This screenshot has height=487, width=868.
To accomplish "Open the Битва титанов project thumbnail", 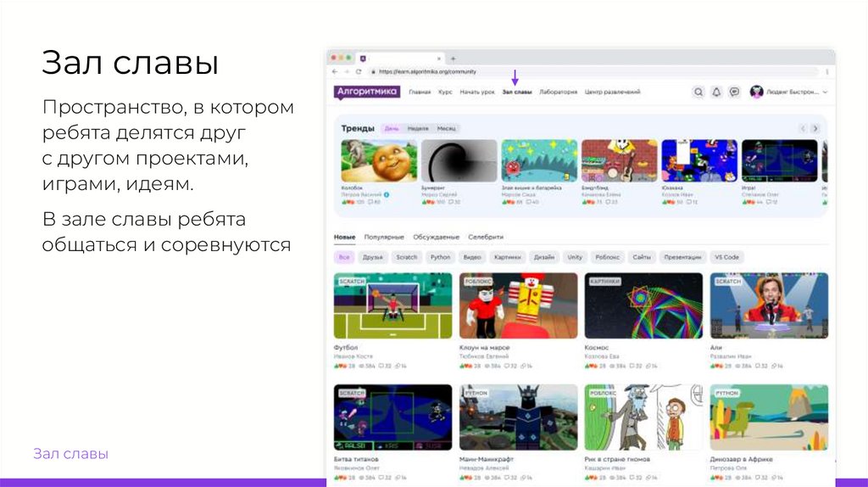I will [393, 417].
